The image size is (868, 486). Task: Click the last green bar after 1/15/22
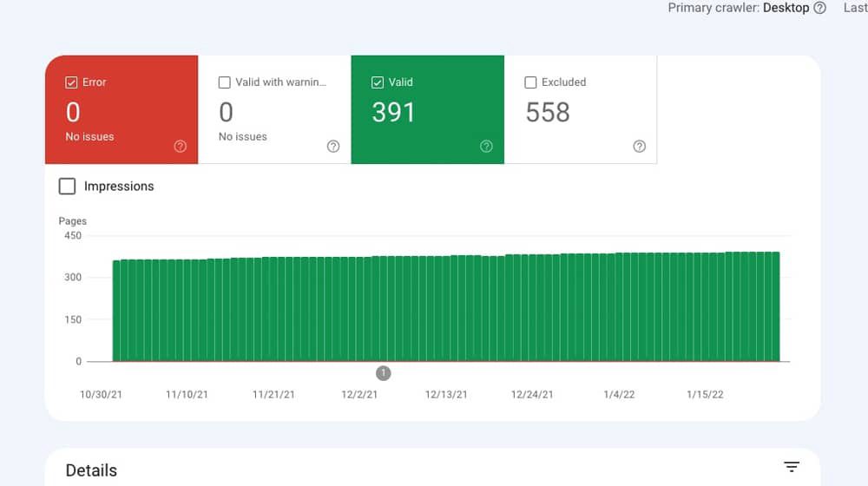[x=776, y=306]
